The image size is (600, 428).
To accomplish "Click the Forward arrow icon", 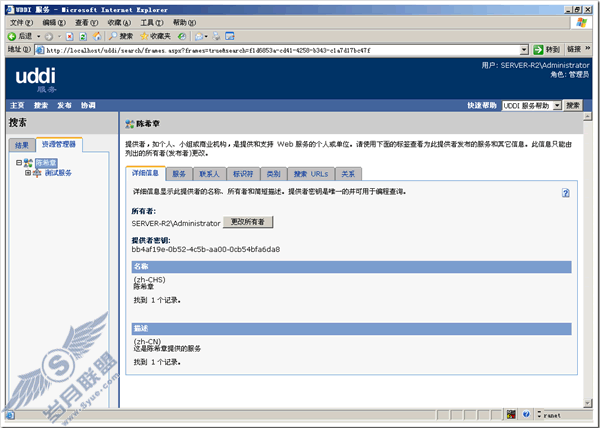I will pyautogui.click(x=49, y=37).
